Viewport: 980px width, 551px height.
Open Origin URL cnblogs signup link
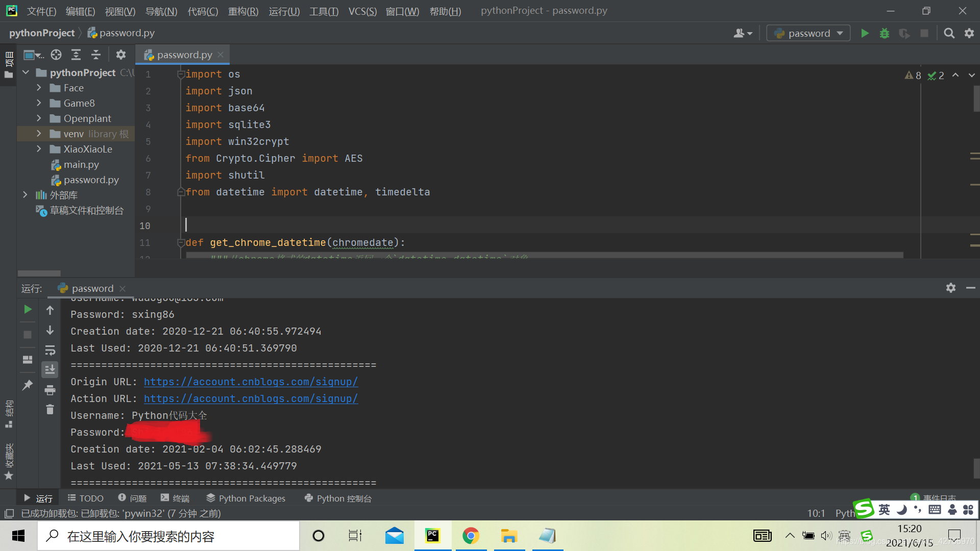point(251,382)
